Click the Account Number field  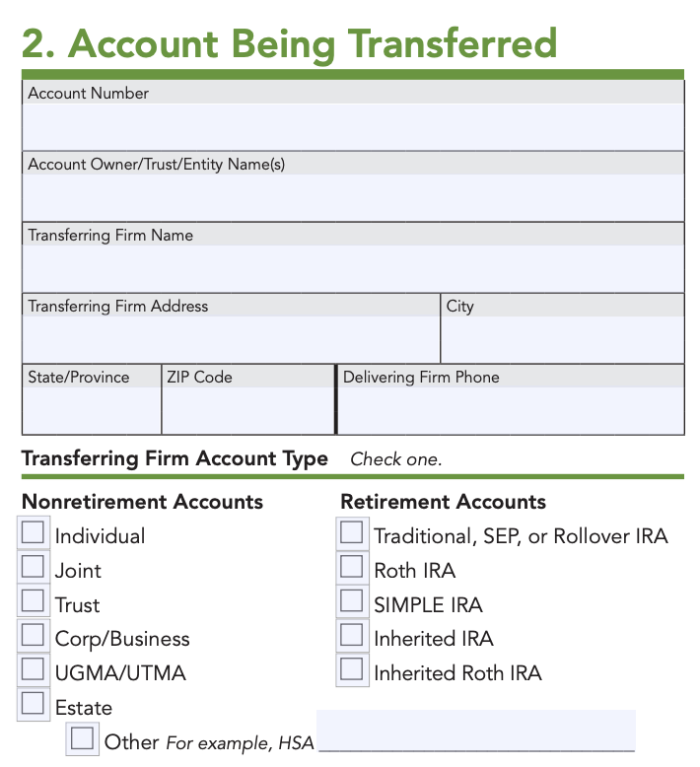(353, 127)
